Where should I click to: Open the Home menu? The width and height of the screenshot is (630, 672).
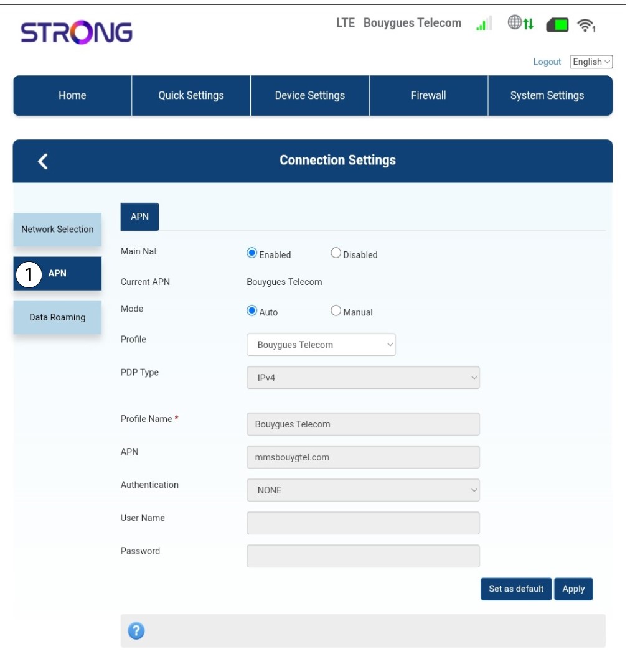point(72,96)
